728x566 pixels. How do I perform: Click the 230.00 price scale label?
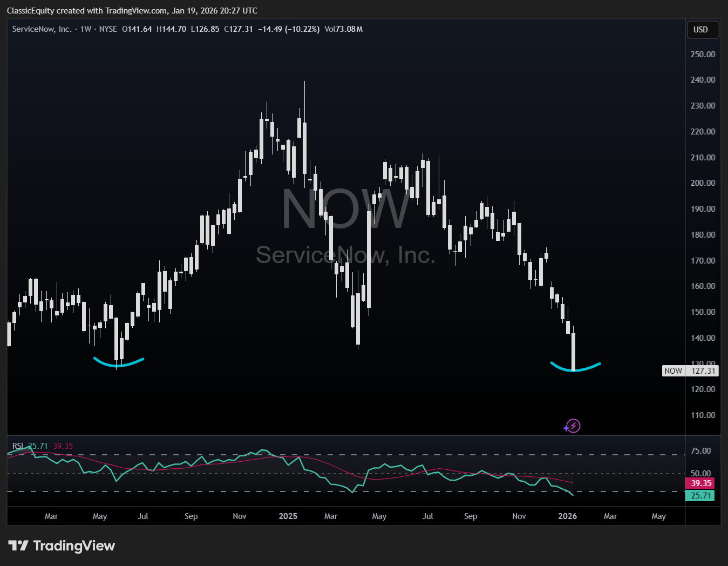pyautogui.click(x=703, y=106)
